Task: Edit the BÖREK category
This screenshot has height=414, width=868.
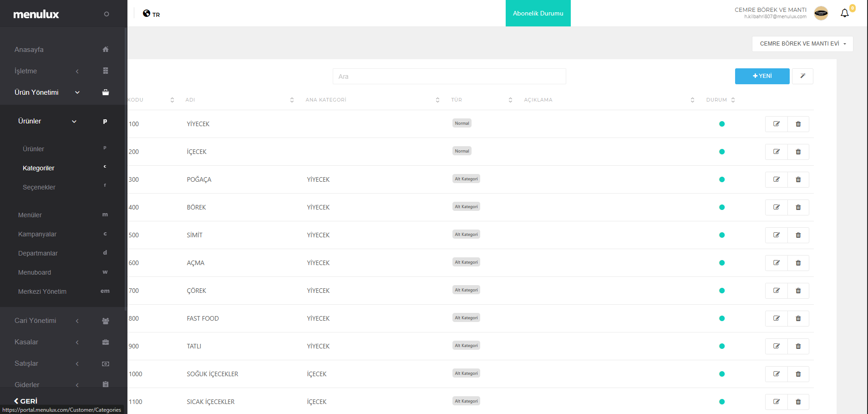Action: 777,207
